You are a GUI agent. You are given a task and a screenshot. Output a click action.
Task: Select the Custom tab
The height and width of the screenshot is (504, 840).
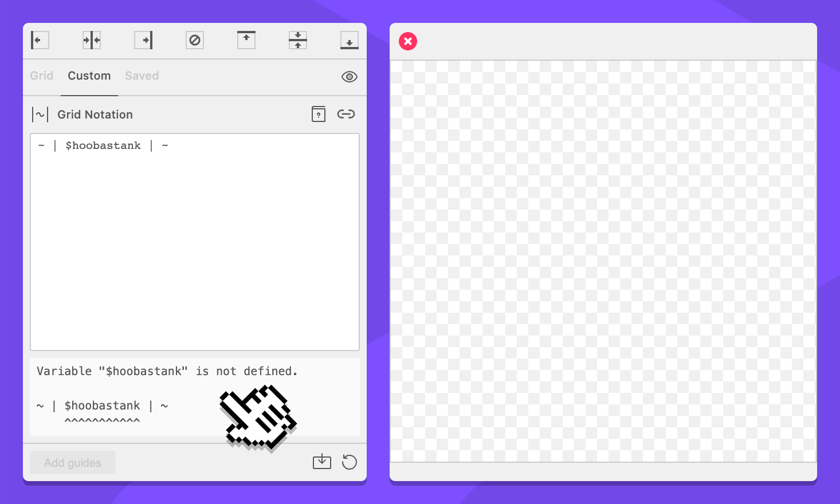click(89, 76)
